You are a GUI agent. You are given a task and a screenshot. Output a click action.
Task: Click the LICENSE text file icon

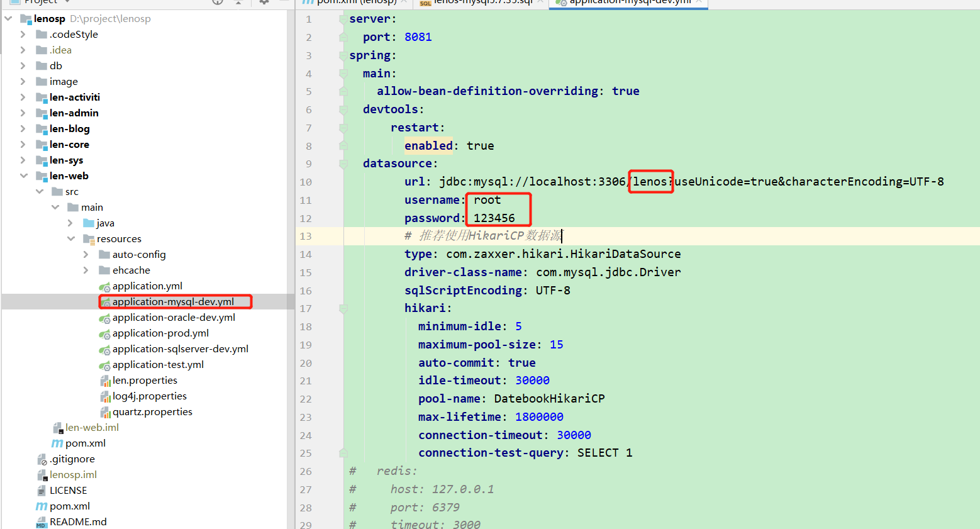click(42, 491)
